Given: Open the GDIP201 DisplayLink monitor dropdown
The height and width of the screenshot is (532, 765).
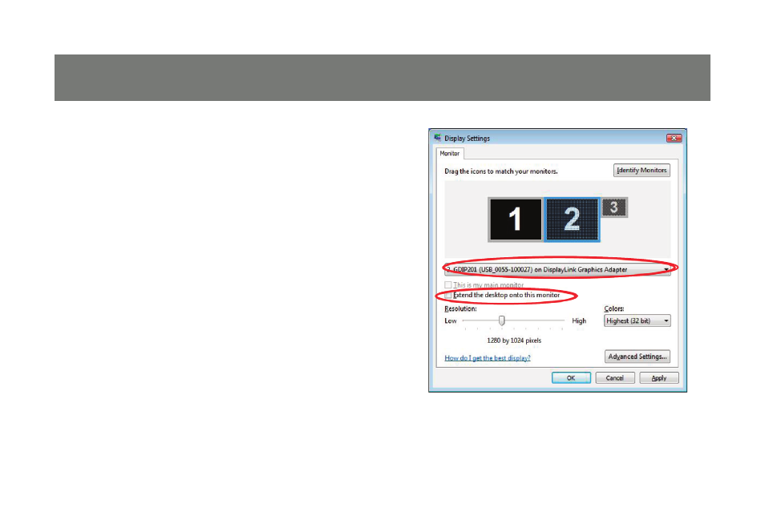Looking at the screenshot, I should point(557,269).
